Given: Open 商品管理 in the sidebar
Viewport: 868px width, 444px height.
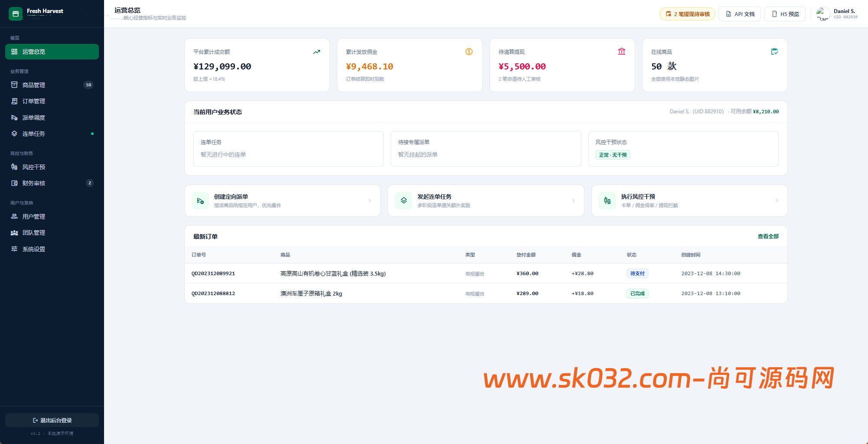Looking at the screenshot, I should coord(52,85).
